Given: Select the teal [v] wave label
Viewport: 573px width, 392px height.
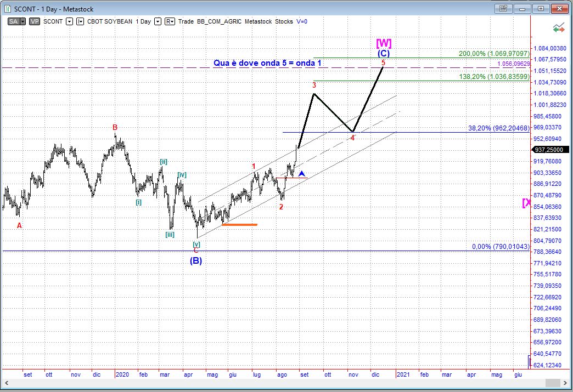Looking at the screenshot, I should pyautogui.click(x=196, y=245).
